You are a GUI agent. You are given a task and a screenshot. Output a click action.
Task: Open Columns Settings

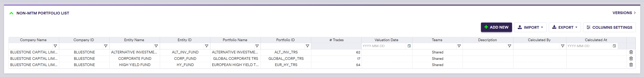[x=609, y=27]
